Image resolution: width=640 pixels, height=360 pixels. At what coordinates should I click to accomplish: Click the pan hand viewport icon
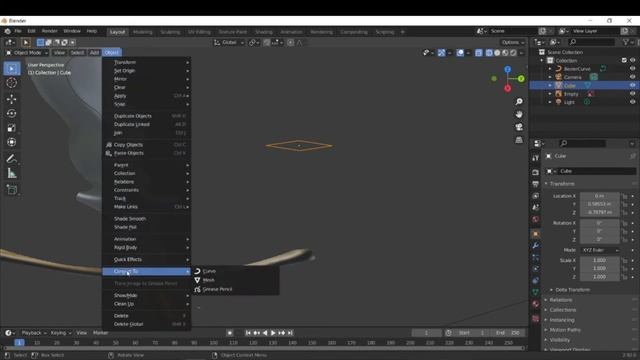519,114
